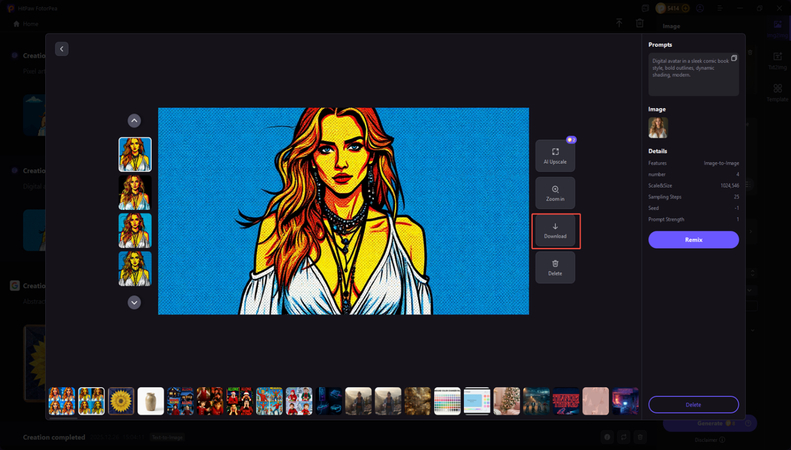Go back using the arrow button
The image size is (791, 450).
(62, 49)
